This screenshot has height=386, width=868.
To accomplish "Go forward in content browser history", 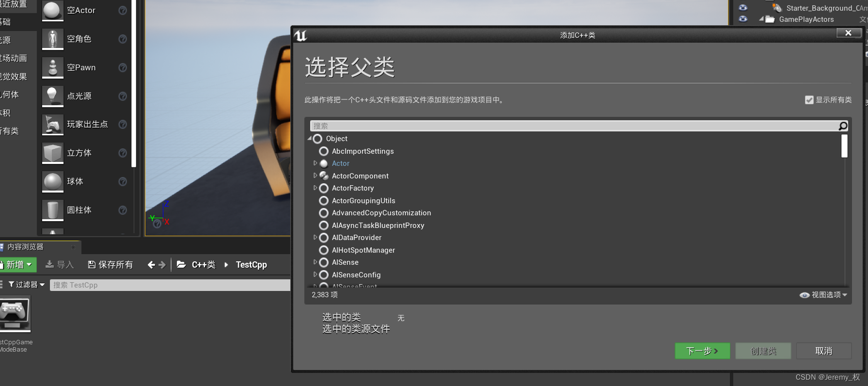I will 162,265.
